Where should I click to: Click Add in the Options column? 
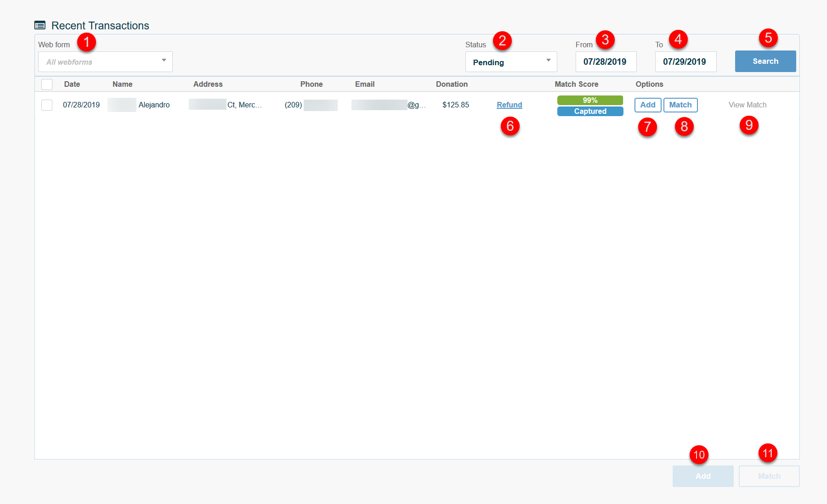(x=648, y=105)
